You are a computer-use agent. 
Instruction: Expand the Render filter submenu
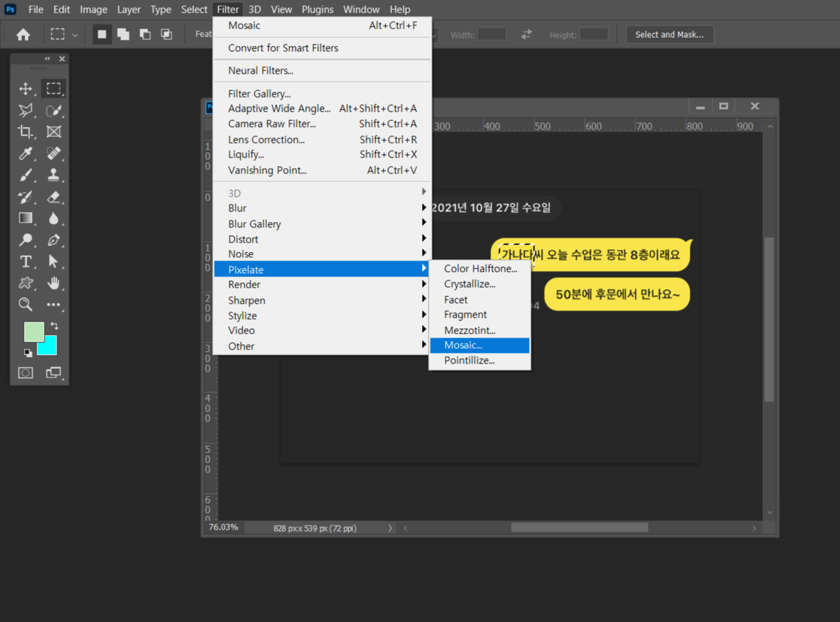(x=322, y=284)
